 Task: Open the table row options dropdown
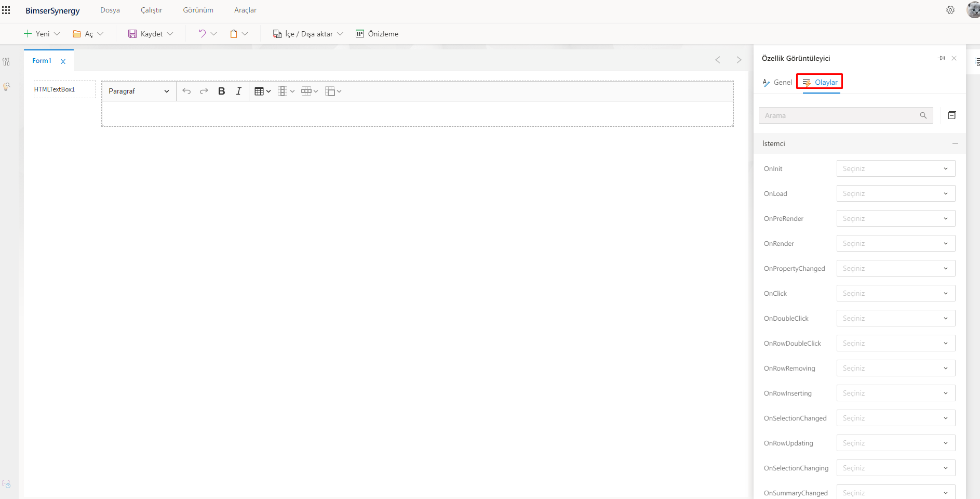coord(310,91)
